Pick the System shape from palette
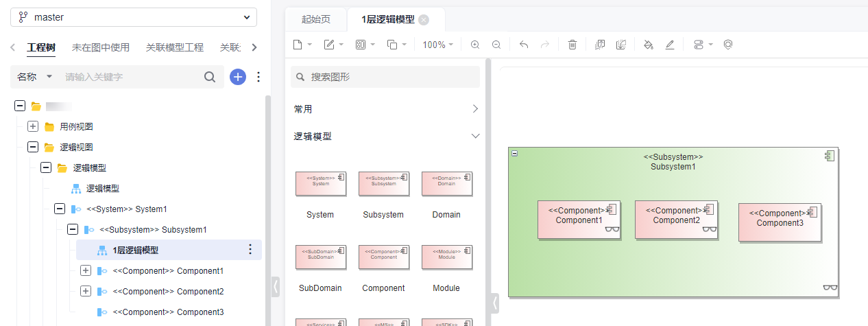Viewport: 868px width, 326px height. coord(321,184)
